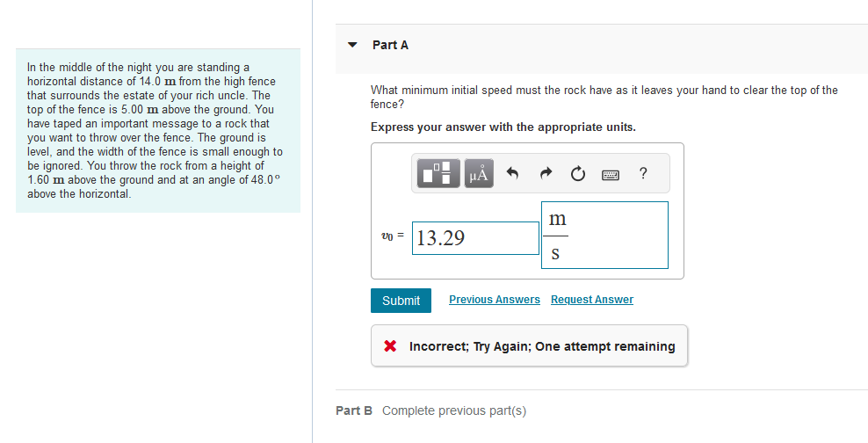Click the m/s units input field
Image resolution: width=868 pixels, height=443 pixels.
[x=604, y=236]
